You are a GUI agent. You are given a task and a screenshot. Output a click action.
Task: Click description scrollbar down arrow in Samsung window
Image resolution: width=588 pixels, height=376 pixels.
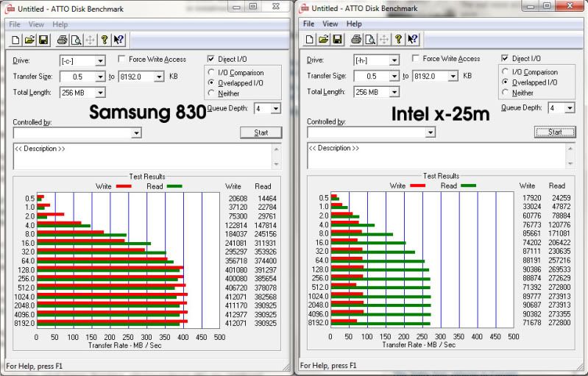(277, 164)
